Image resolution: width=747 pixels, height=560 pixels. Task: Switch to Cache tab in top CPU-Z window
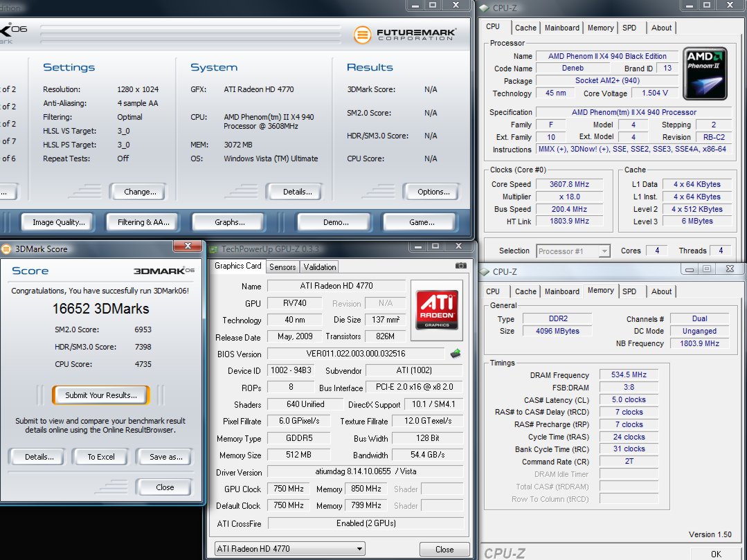[525, 28]
